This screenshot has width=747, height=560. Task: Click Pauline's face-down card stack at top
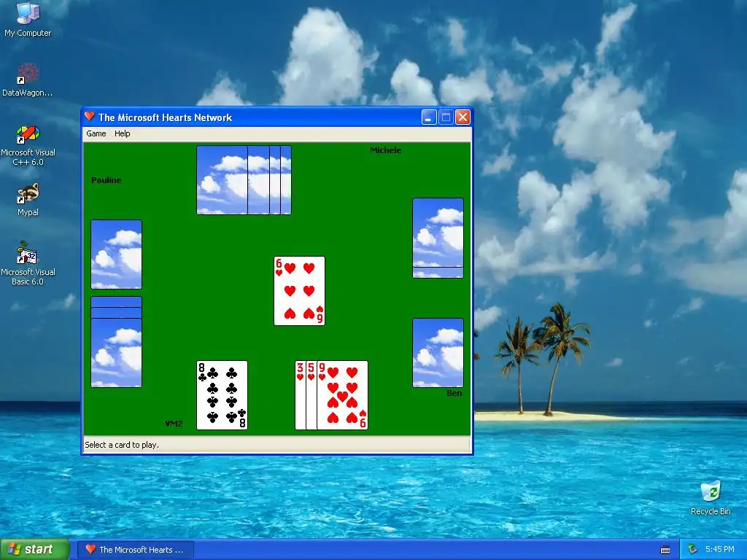244,180
